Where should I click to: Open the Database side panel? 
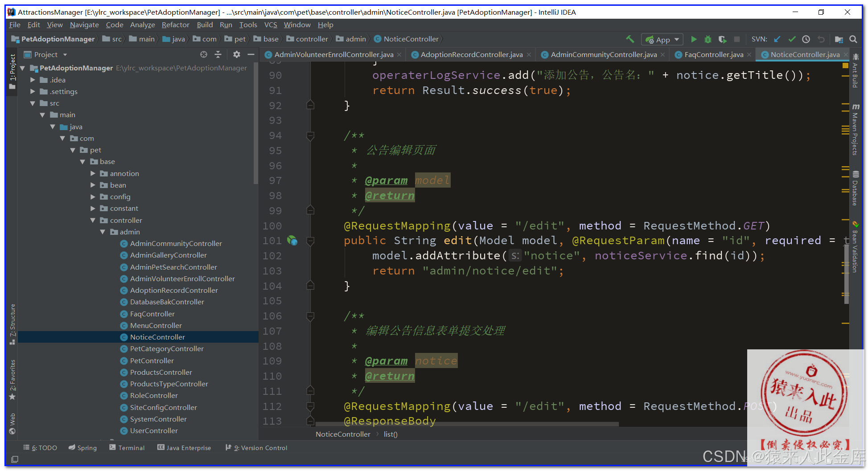[x=855, y=188]
